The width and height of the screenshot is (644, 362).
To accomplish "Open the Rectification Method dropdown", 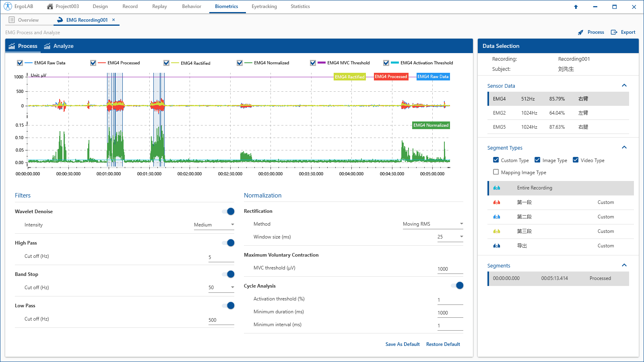I will pos(433,224).
